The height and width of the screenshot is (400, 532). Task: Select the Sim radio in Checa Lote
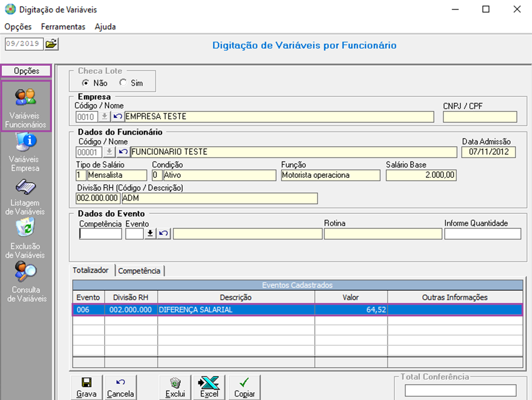tap(123, 82)
